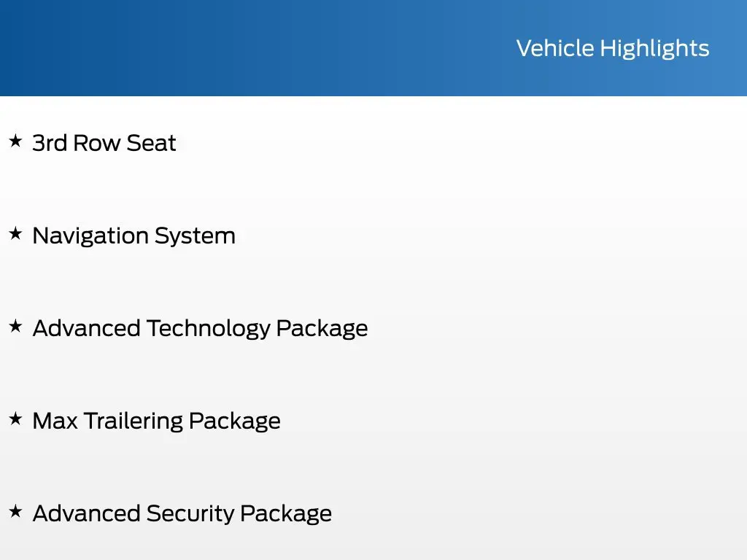Select the 3rd Row Seat highlight text
Viewport: 747px width, 560px height.
[104, 143]
